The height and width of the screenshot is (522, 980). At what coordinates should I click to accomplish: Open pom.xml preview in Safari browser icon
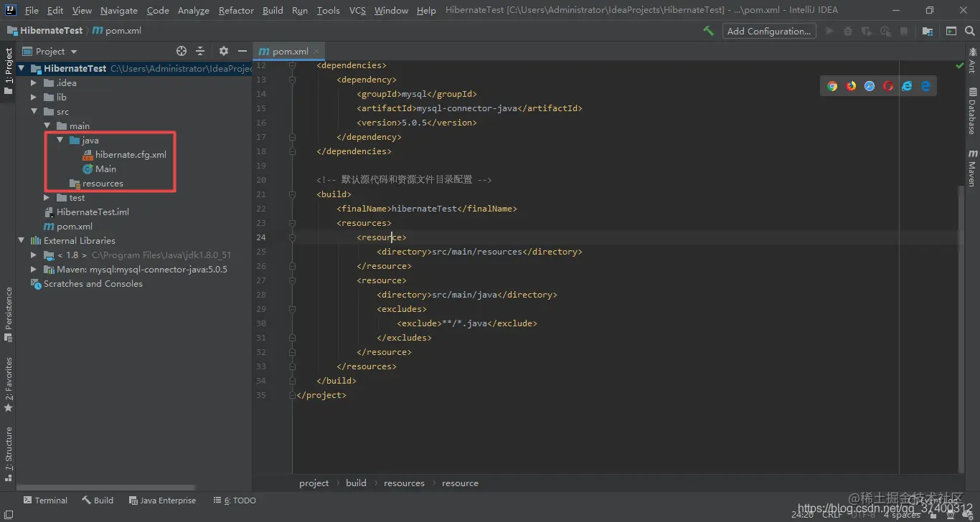pyautogui.click(x=870, y=86)
